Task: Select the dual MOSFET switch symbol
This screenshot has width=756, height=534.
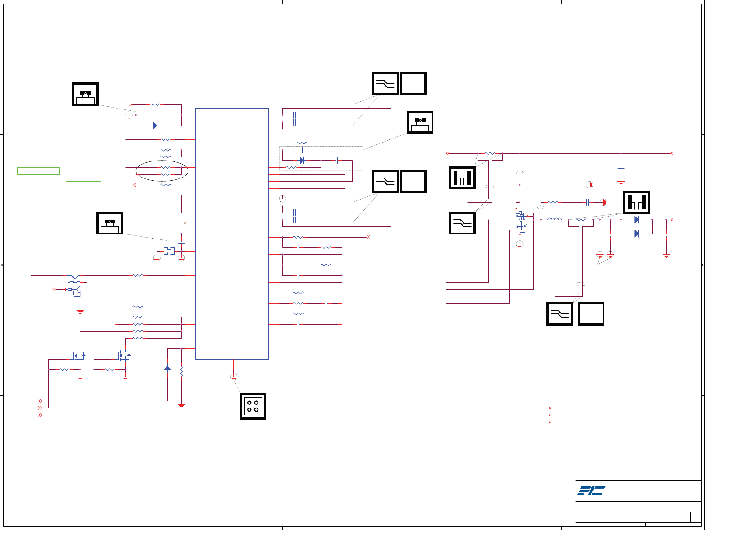Action: tap(520, 221)
